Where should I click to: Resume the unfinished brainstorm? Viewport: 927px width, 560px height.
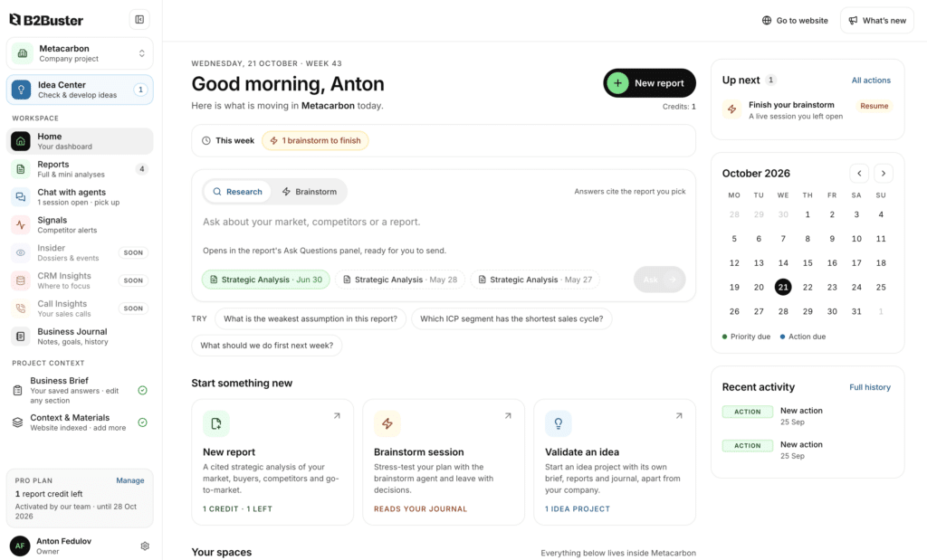click(x=874, y=106)
